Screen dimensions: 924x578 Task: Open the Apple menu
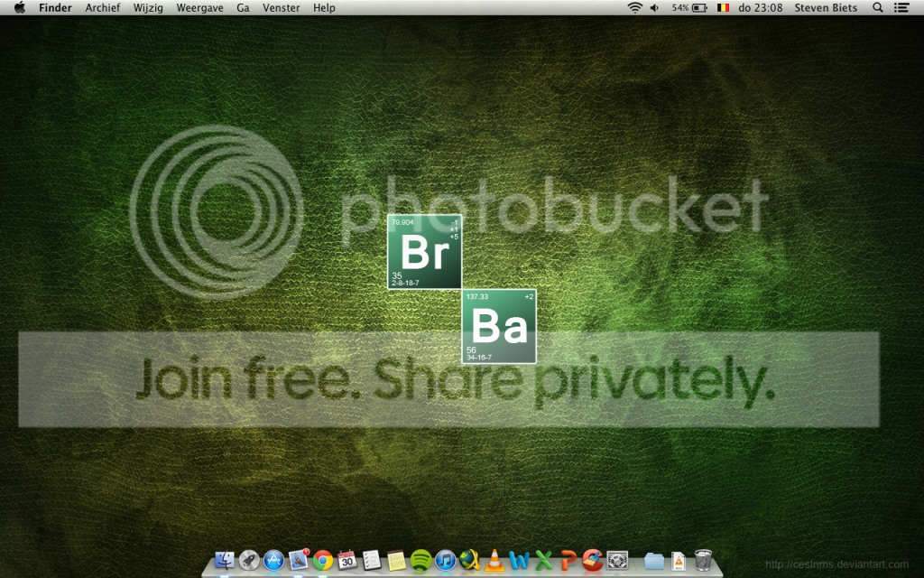click(x=20, y=7)
